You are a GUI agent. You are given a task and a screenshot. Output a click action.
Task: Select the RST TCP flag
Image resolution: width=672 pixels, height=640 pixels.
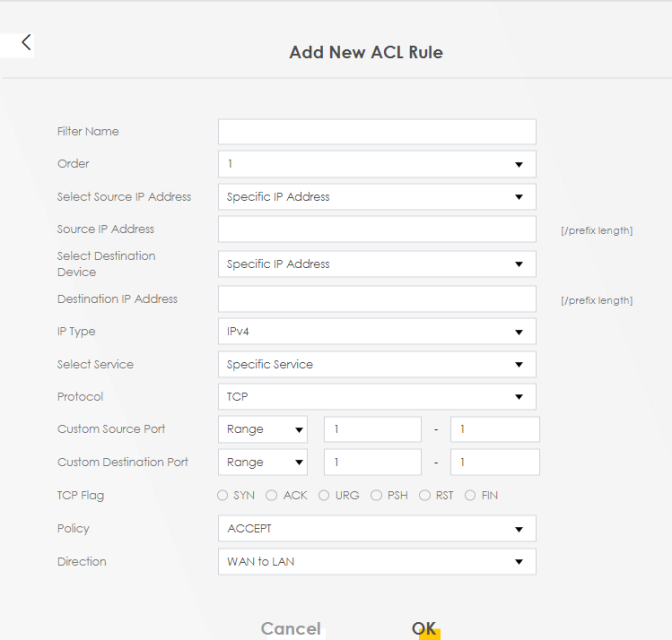(x=425, y=495)
